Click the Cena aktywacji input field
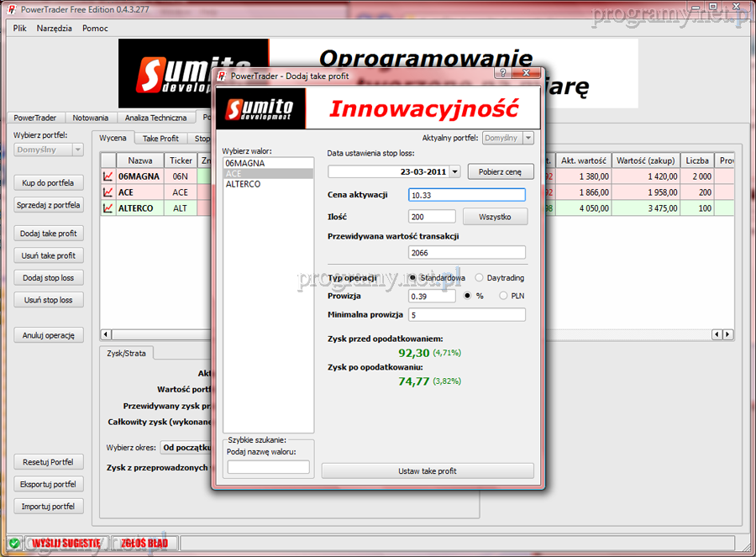756x557 pixels. [466, 195]
